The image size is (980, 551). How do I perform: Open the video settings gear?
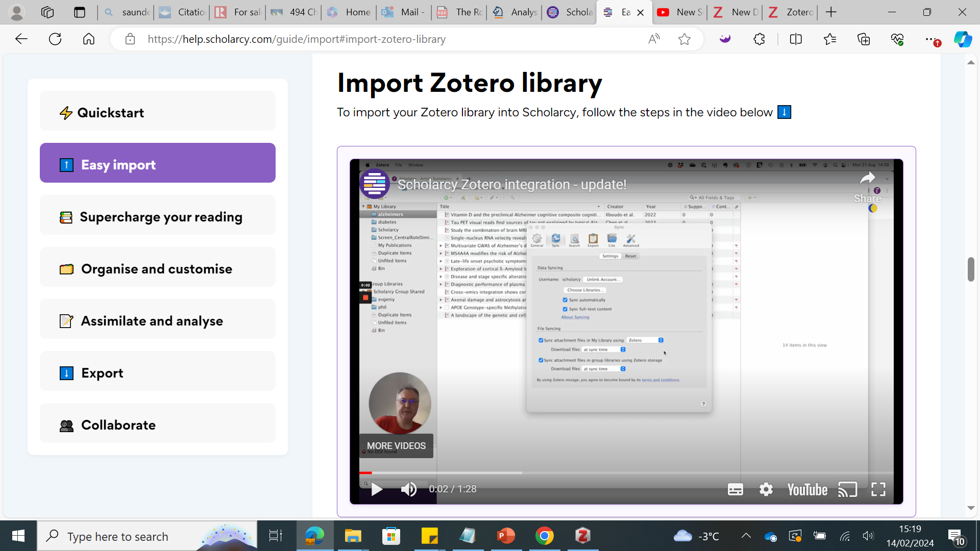(x=766, y=489)
